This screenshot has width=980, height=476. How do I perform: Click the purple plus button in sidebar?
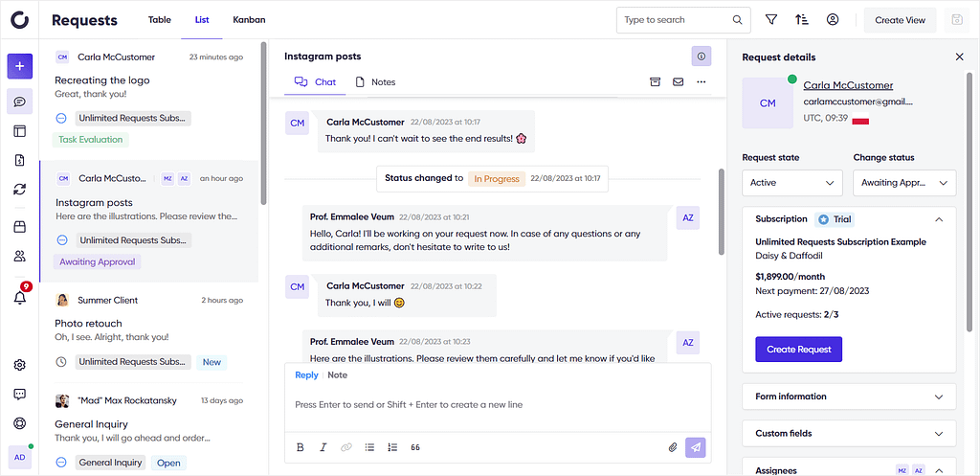pyautogui.click(x=20, y=66)
